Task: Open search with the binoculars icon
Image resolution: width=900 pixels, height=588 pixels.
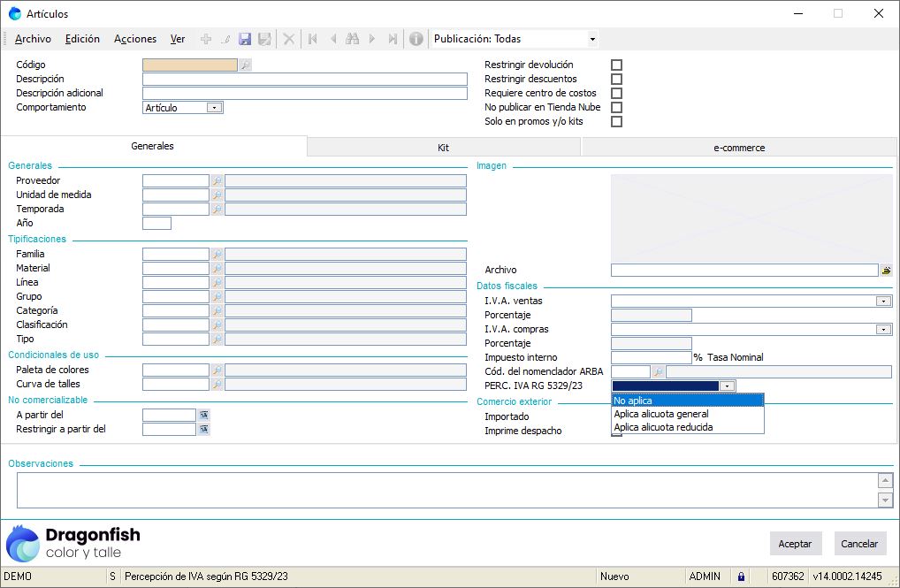Action: coord(353,39)
